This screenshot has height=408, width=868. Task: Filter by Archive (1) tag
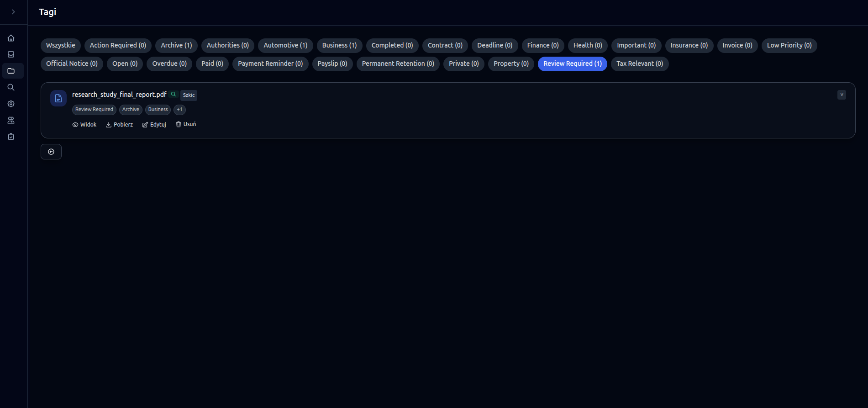click(176, 45)
